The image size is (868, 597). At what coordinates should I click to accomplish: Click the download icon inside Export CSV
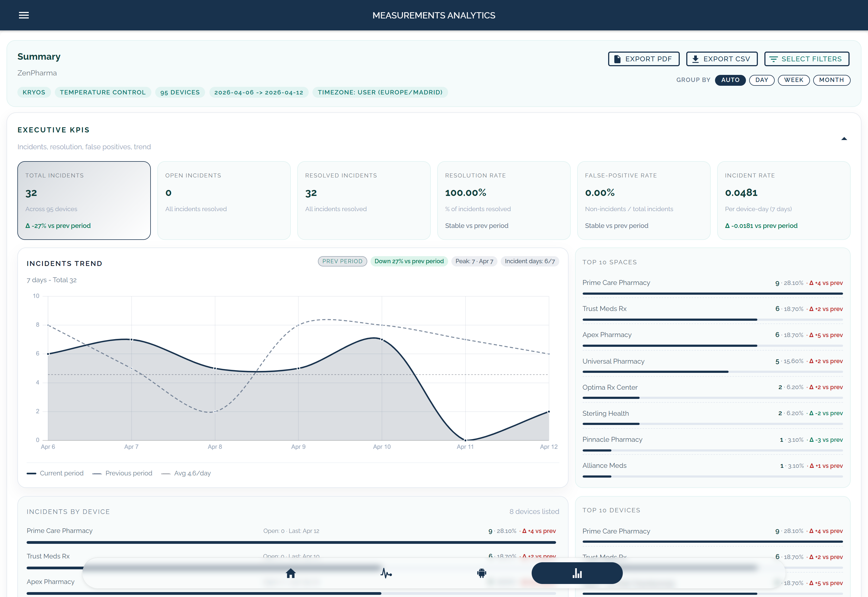click(696, 59)
